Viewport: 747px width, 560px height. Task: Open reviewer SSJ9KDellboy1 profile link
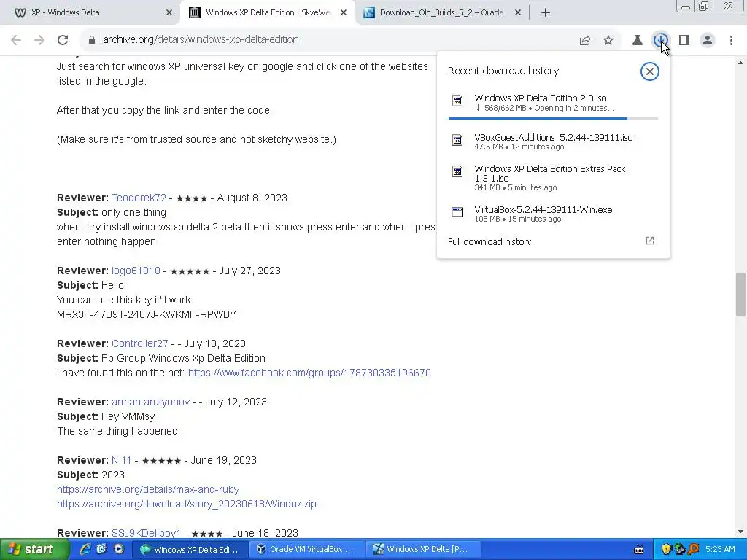click(x=146, y=533)
